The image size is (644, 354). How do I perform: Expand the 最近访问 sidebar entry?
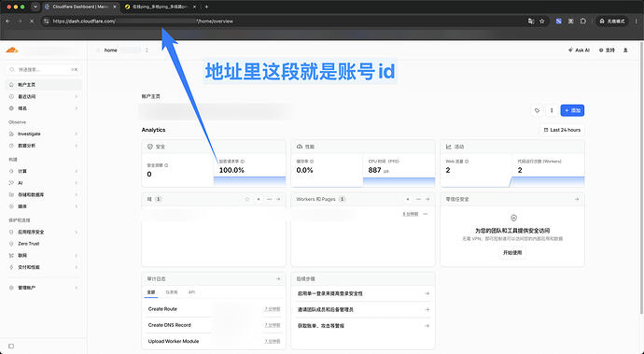click(44, 96)
